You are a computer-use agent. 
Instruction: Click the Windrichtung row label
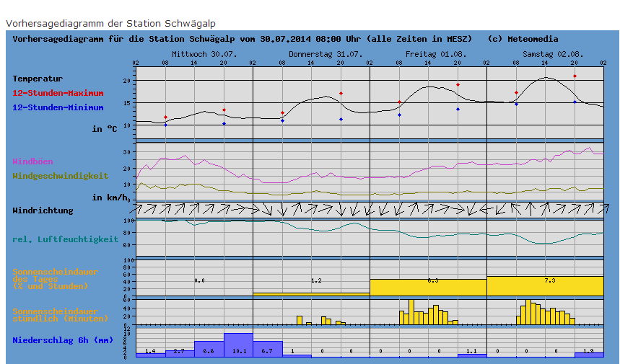coord(43,210)
